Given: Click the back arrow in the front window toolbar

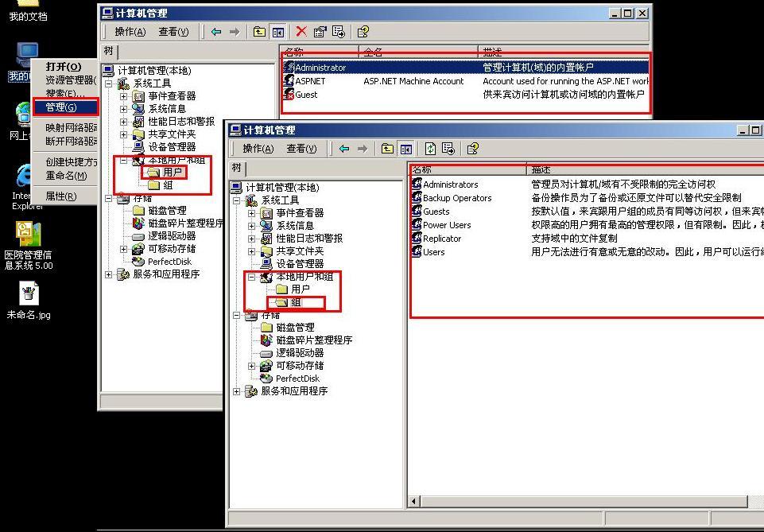Looking at the screenshot, I should click(344, 149).
